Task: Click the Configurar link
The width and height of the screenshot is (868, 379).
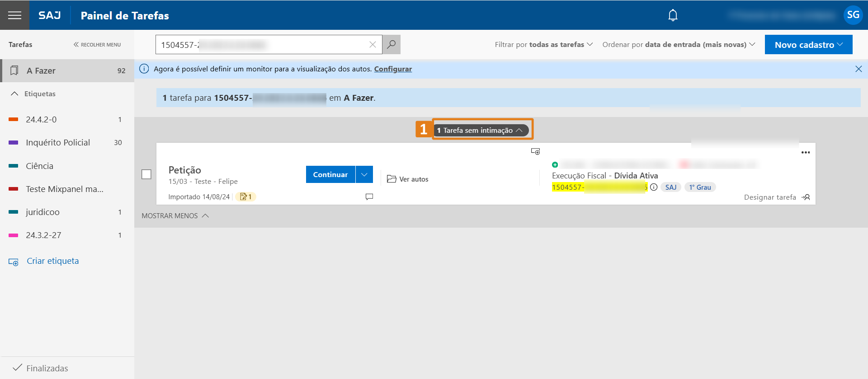Action: (x=393, y=69)
